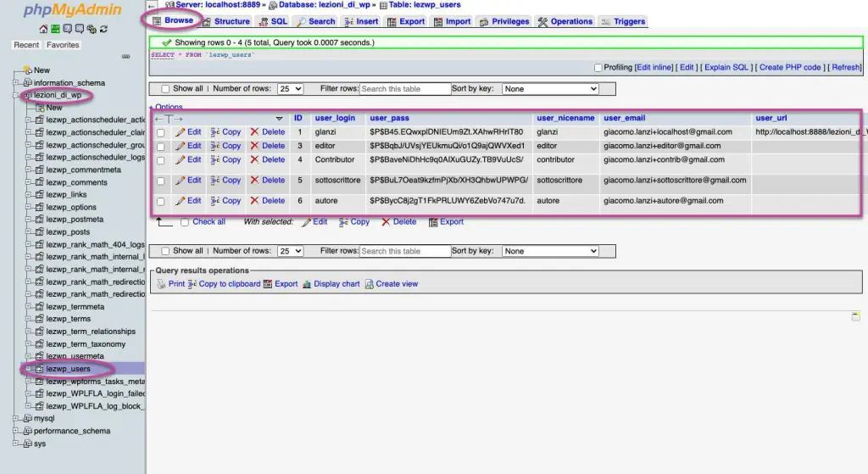
Task: Switch to the SQL tab
Action: pos(274,21)
